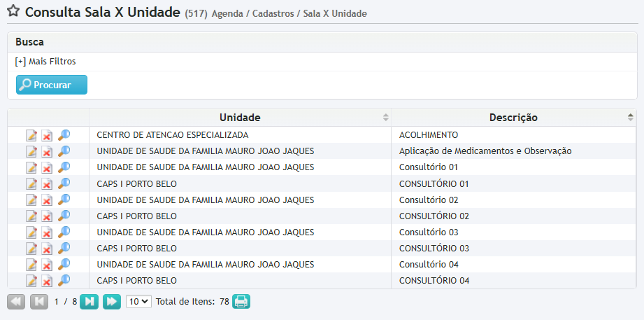
Task: Delete the CAPS I CONSULTÓRIO 04 row
Action: pos(47,281)
